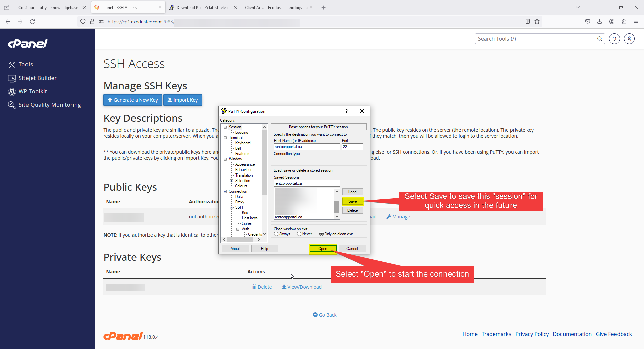The height and width of the screenshot is (349, 644).
Task: Click the WP Toolkit sidebar icon
Action: point(12,92)
